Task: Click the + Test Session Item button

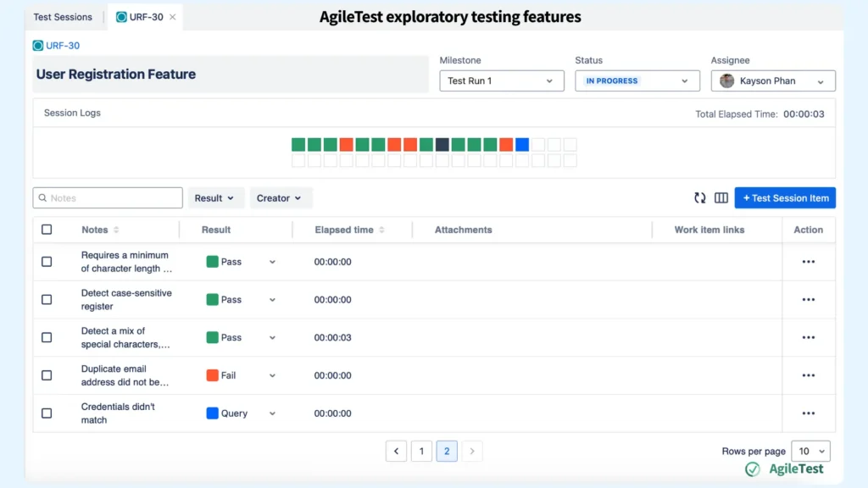Action: click(785, 198)
